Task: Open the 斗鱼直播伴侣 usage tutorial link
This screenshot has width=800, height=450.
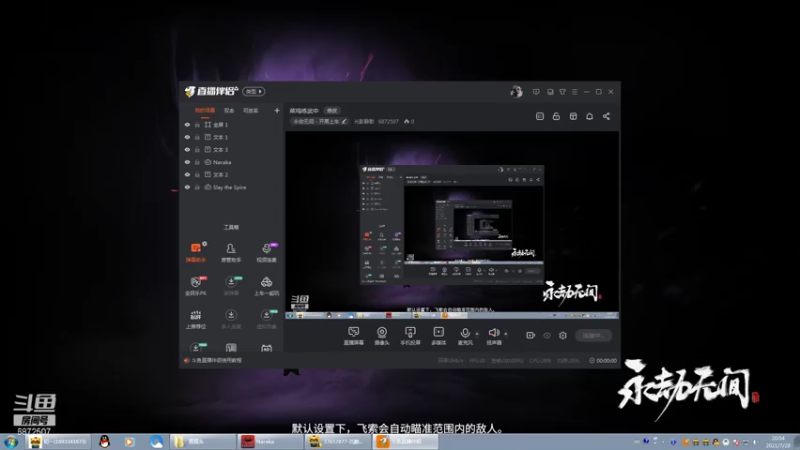Action: (216, 360)
